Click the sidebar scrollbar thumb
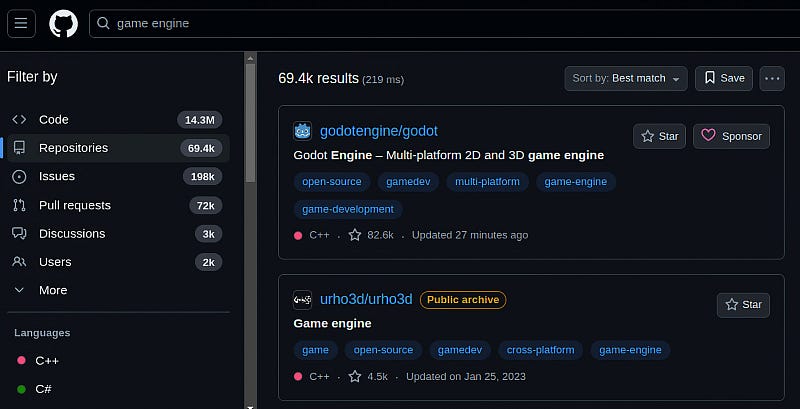The height and width of the screenshot is (409, 800). [250, 122]
